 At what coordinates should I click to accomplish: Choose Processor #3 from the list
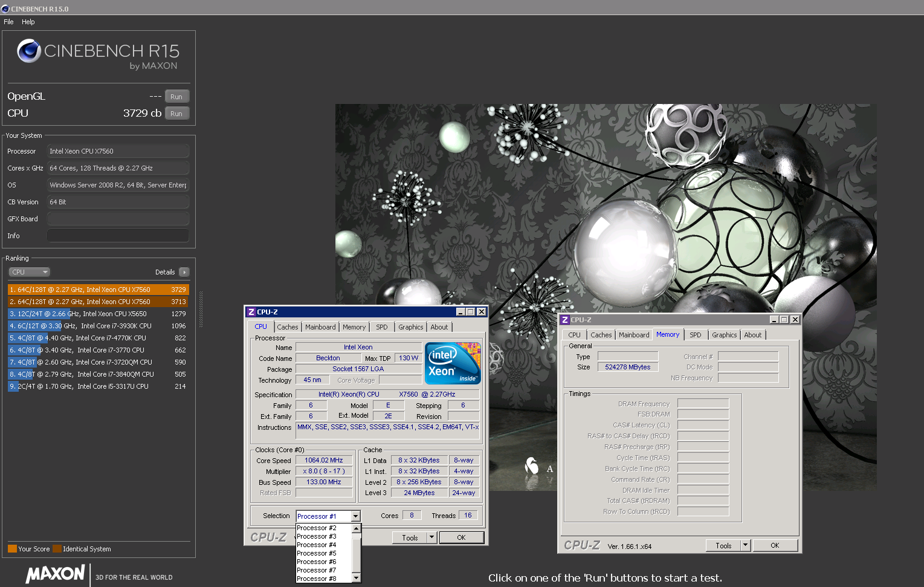click(x=324, y=536)
